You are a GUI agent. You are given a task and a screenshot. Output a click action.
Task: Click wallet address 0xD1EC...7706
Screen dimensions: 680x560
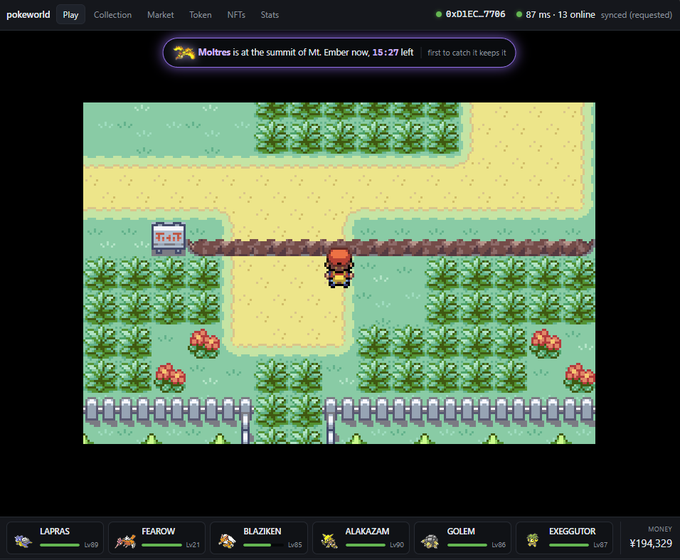point(475,14)
